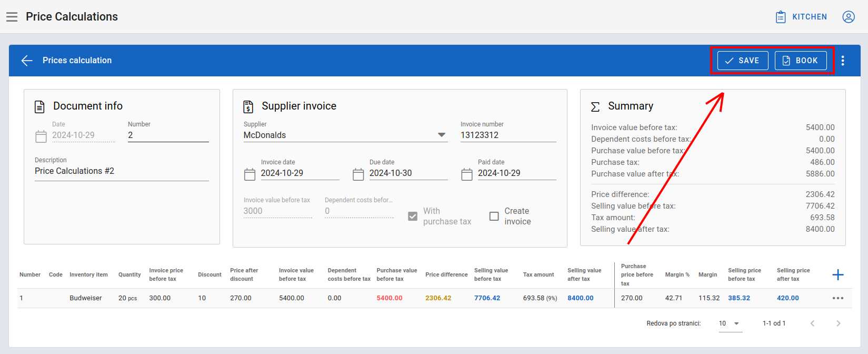Click the Price Calculations page title
Screen dimensions: 868x354
[72, 17]
